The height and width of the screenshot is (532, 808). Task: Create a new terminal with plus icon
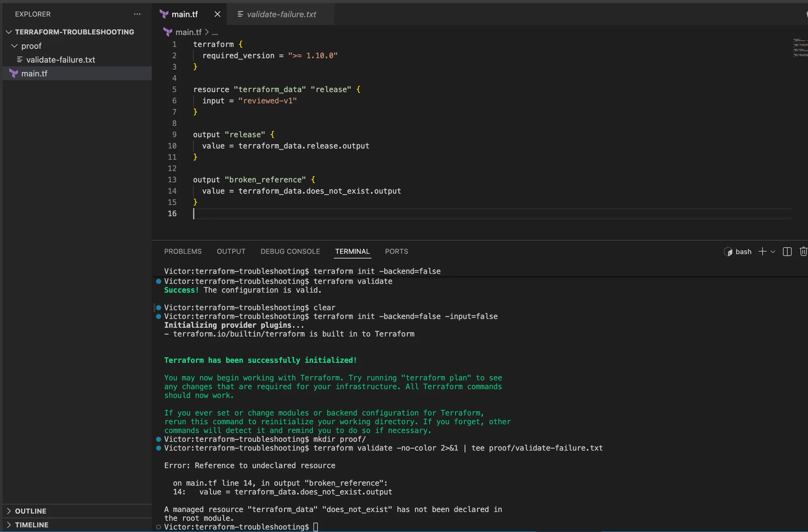[x=762, y=251]
